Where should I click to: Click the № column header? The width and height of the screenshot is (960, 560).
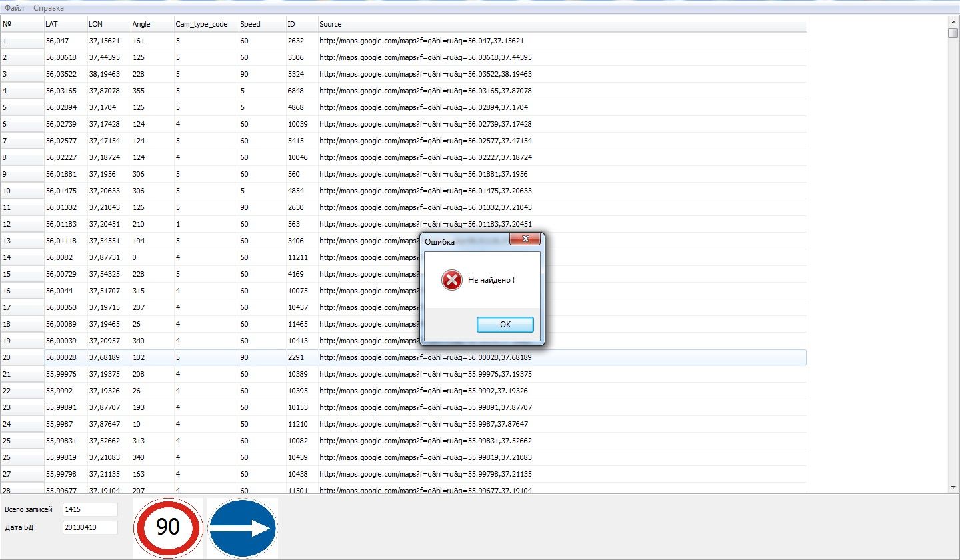pyautogui.click(x=22, y=24)
